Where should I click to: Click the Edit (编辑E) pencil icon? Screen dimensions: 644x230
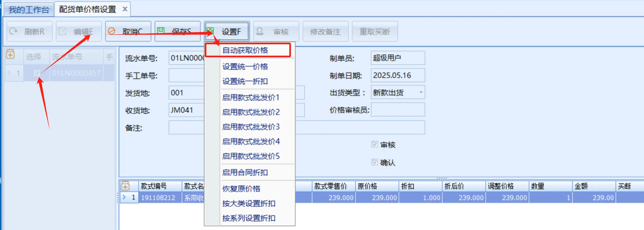click(62, 31)
